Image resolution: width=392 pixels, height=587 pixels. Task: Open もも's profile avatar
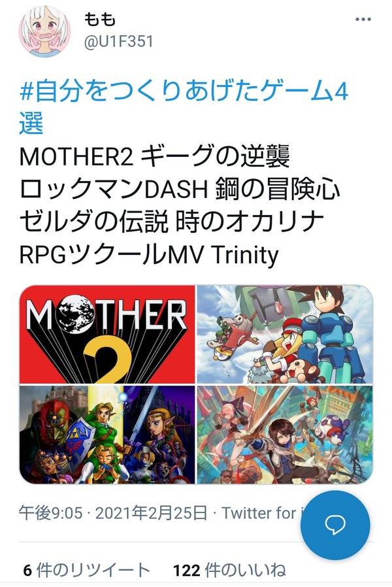(x=44, y=31)
